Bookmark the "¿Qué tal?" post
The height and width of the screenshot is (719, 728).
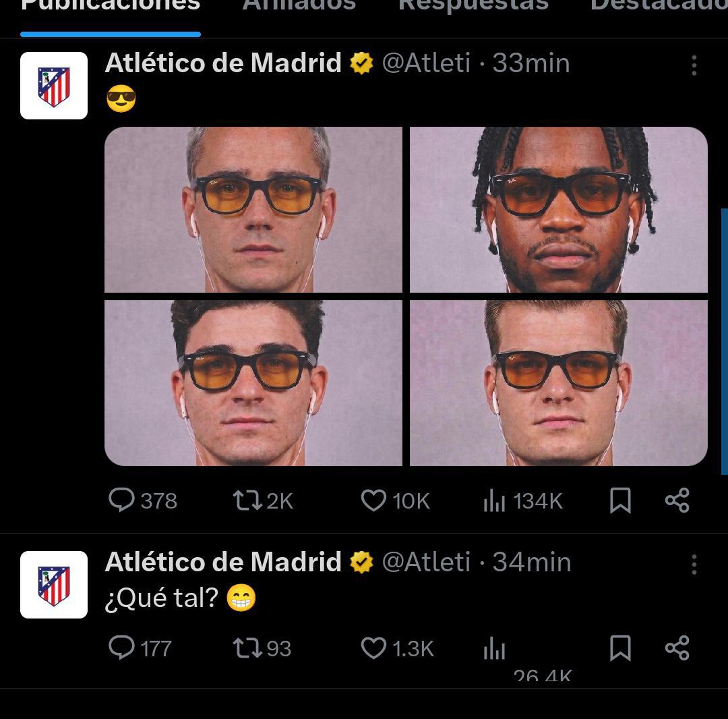point(619,649)
